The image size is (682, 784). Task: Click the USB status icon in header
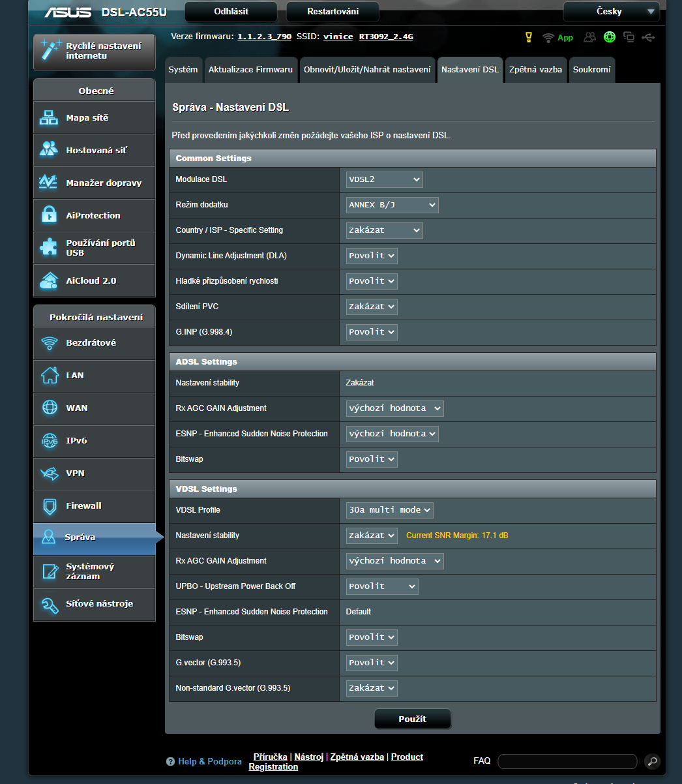647,37
